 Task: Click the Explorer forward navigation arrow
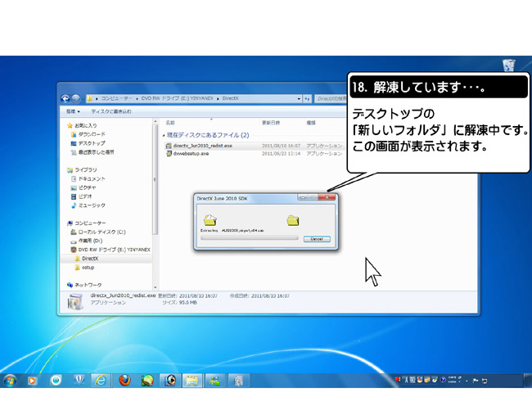coord(76,99)
